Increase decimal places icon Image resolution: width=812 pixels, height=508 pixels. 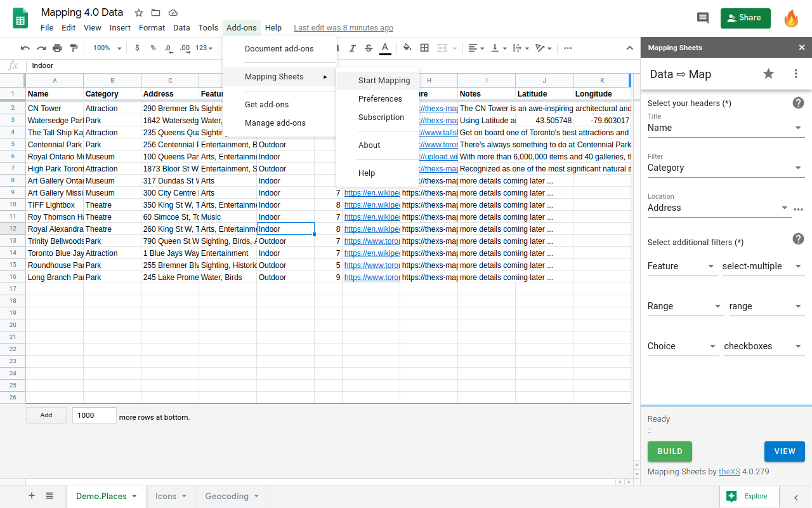coord(185,48)
